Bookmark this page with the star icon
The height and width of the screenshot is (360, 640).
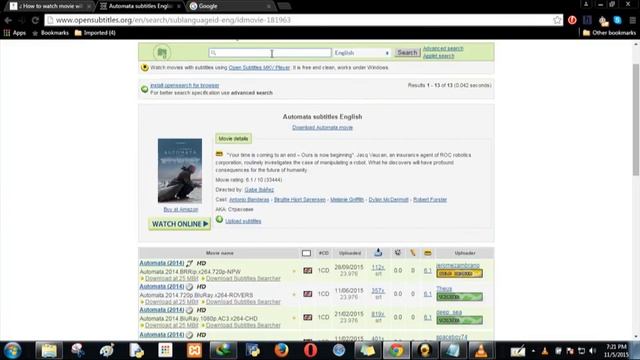tap(557, 20)
